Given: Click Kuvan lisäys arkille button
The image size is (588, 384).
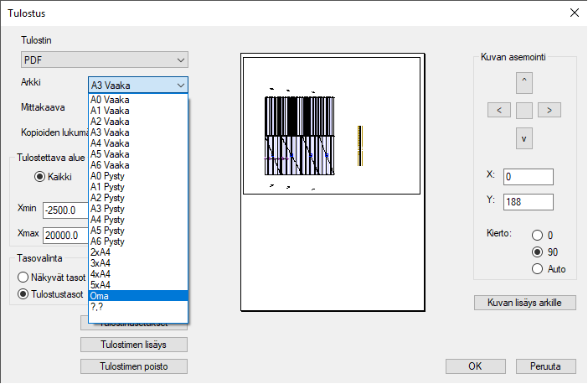Looking at the screenshot, I should click(x=525, y=303).
